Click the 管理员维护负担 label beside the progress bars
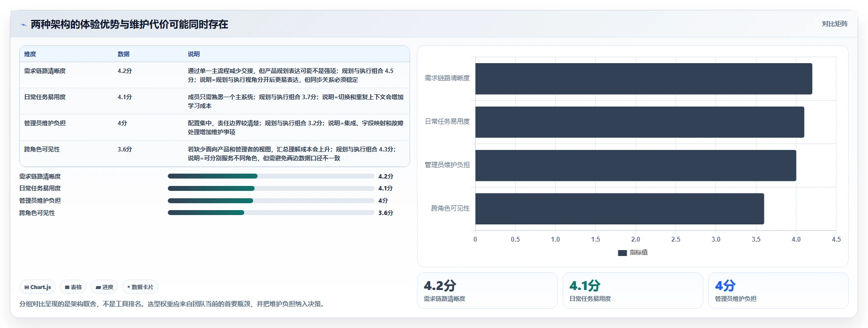Viewport: 868px width, 328px height. [40, 201]
